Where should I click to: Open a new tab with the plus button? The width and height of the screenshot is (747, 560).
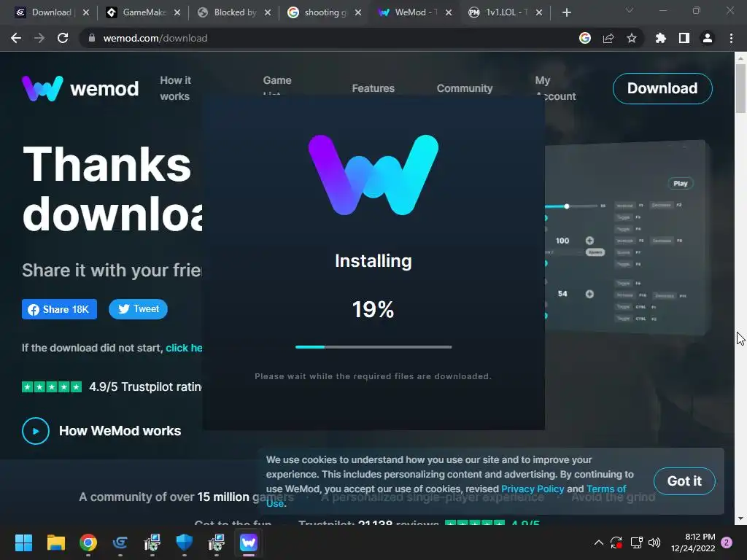pos(566,12)
